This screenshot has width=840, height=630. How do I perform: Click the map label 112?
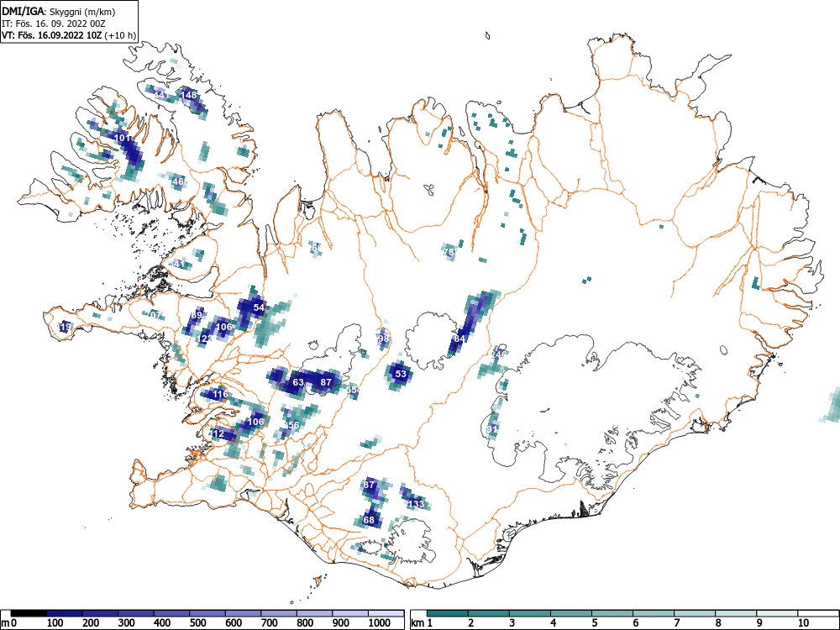tap(217, 434)
